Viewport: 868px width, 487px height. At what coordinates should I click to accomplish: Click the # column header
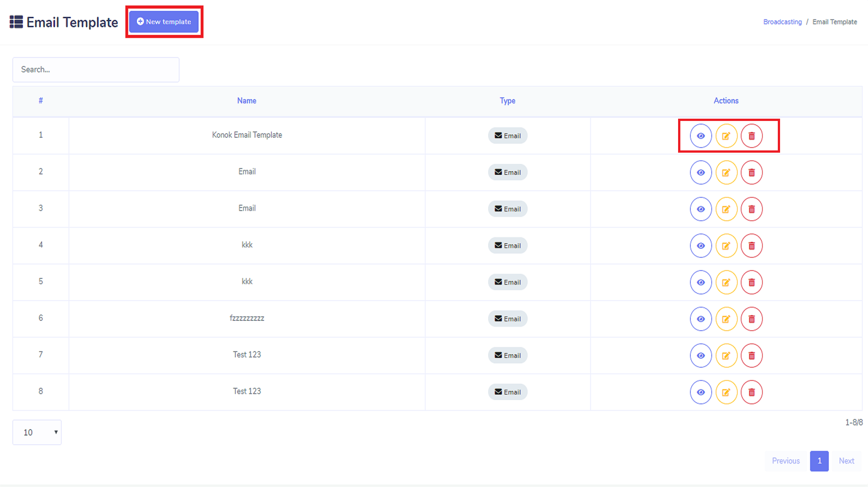(x=41, y=101)
